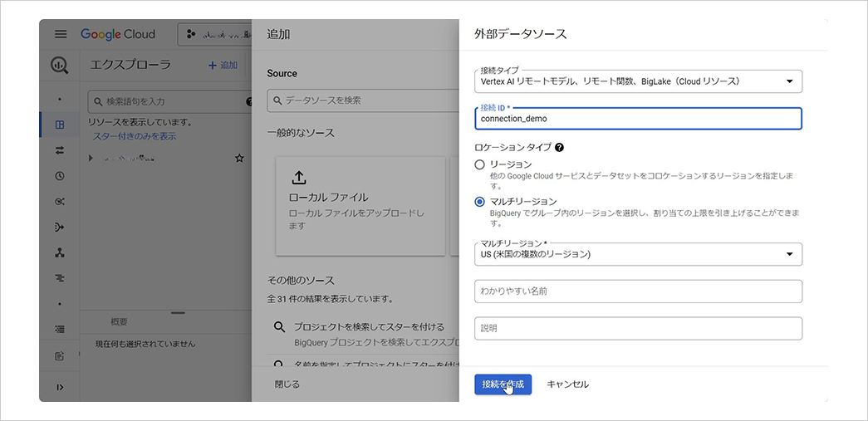Click 'リソースを表示しています。' text
The image size is (868, 421).
click(140, 122)
